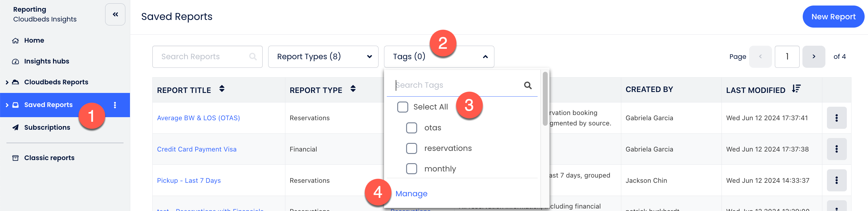The height and width of the screenshot is (211, 868).
Task: Open the Report Types (8) dropdown
Action: click(x=323, y=57)
